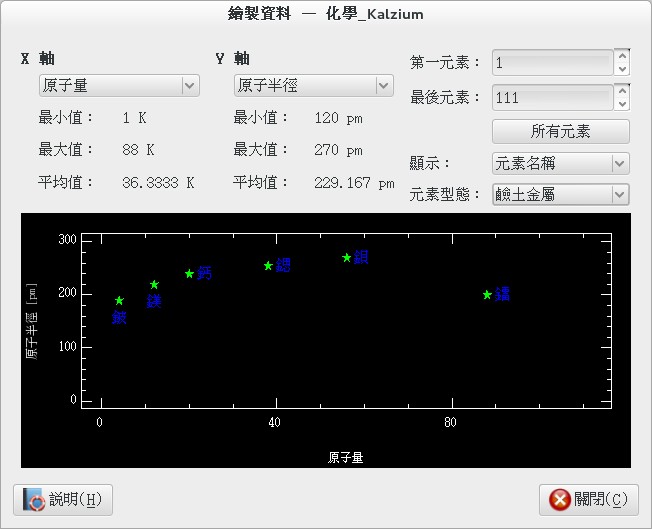The width and height of the screenshot is (652, 529).
Task: Click the 原子量 axis title below plot
Action: tap(345, 457)
